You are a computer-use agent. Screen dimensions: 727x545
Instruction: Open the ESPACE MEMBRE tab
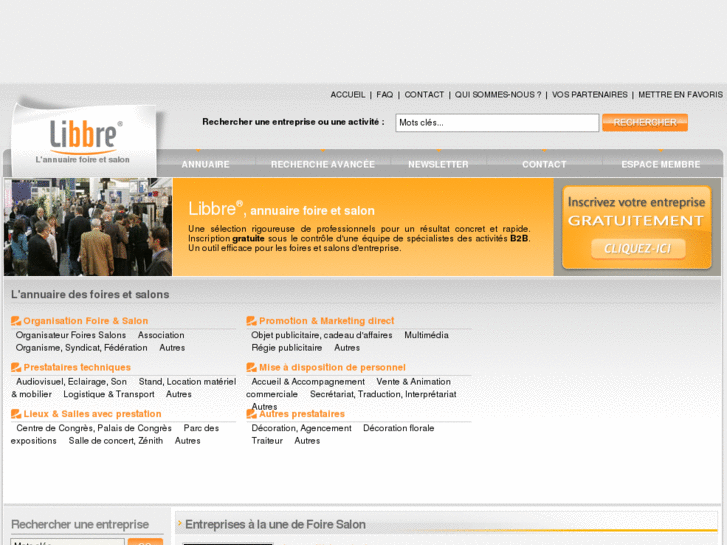tap(661, 164)
